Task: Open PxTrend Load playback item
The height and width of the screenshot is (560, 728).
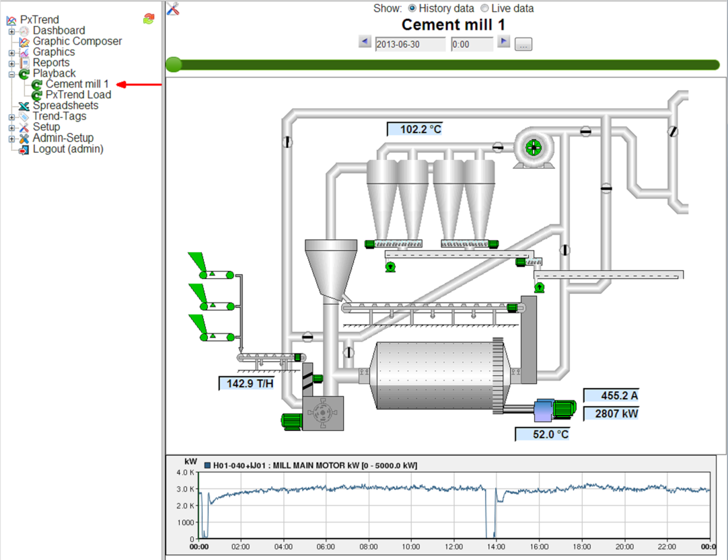Action: [78, 95]
